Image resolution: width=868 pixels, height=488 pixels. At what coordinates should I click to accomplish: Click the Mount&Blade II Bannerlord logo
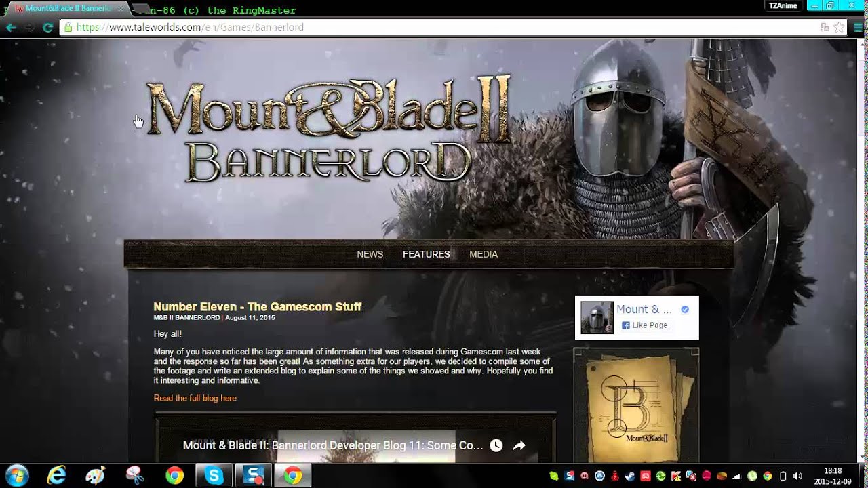point(329,129)
